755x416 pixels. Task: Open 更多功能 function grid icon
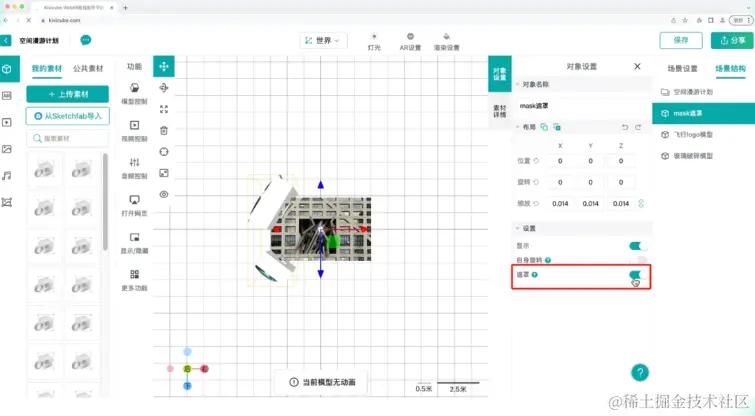pos(134,274)
